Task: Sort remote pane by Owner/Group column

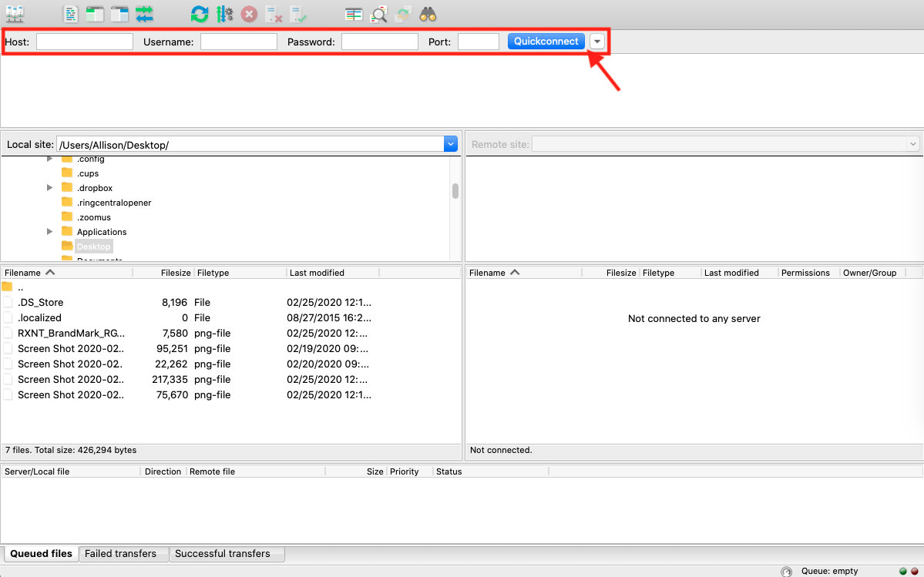Action: click(x=872, y=273)
